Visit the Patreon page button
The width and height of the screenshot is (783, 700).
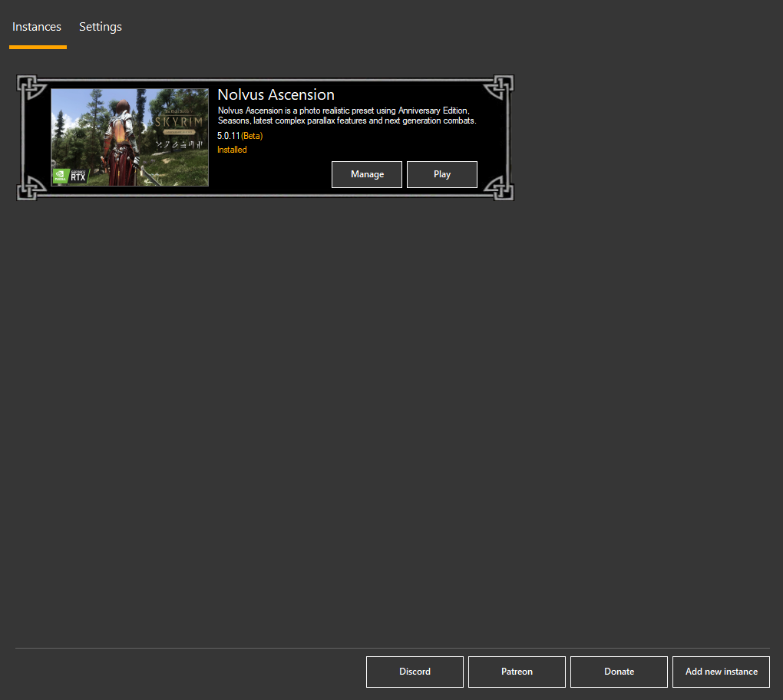click(x=517, y=672)
